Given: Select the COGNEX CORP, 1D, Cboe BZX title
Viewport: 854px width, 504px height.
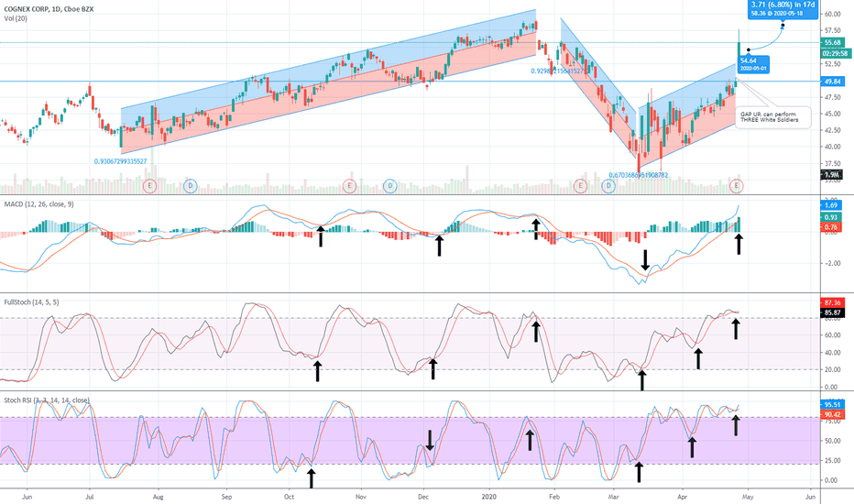Looking at the screenshot, I should coord(49,9).
